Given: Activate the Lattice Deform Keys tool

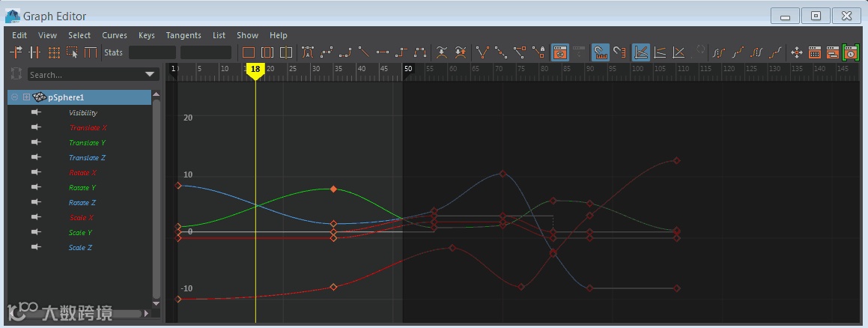Looking at the screenshot, I should click(x=54, y=52).
